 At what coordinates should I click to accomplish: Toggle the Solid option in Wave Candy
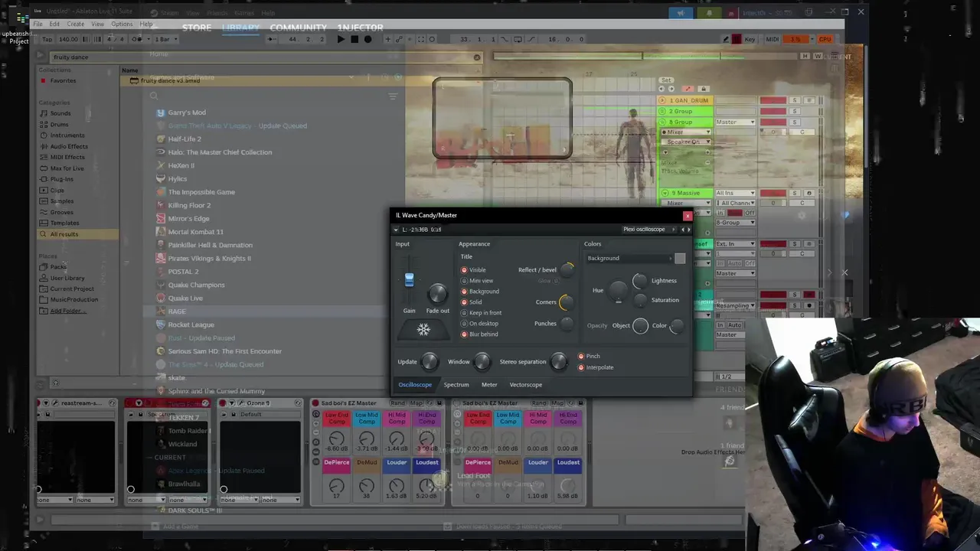(464, 302)
